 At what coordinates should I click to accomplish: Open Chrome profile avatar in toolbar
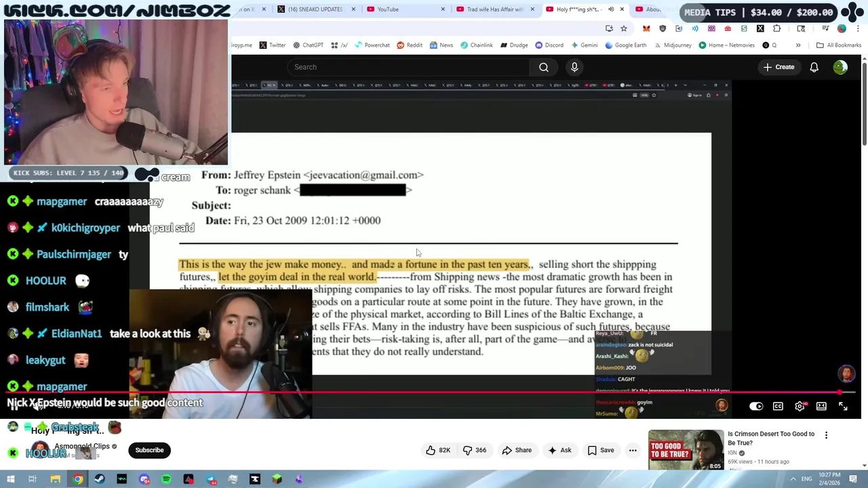pos(842,28)
